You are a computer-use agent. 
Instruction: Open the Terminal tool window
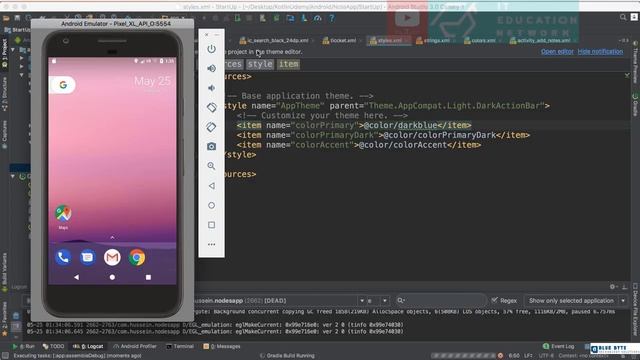tap(180, 347)
